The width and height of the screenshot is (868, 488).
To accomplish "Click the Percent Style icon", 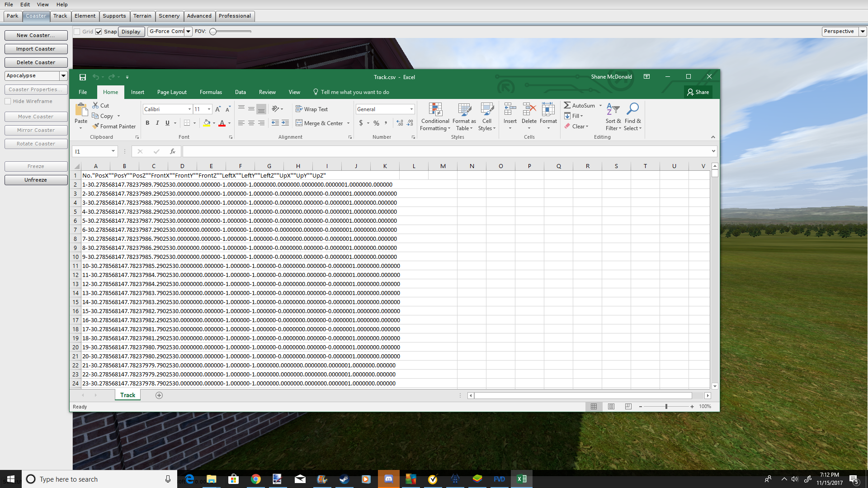I will point(376,123).
